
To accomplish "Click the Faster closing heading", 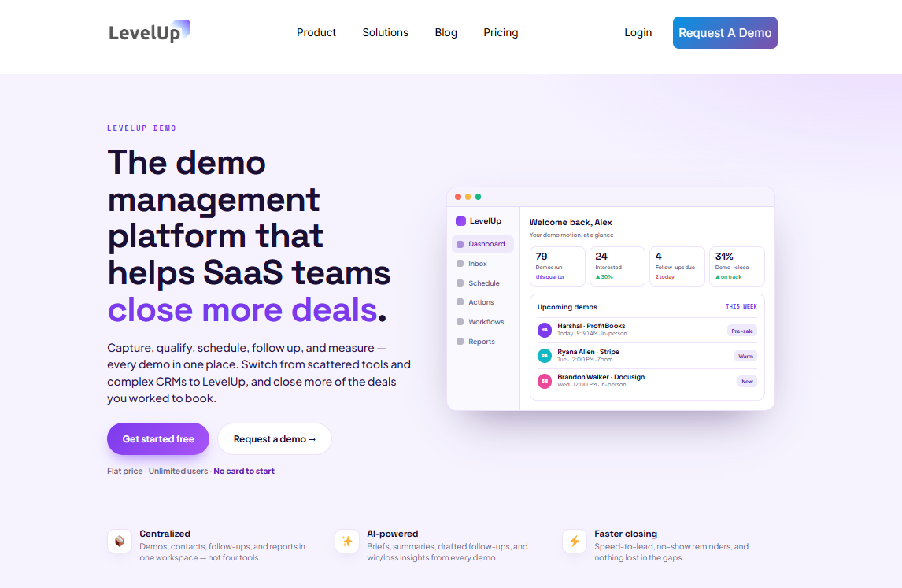I will click(625, 534).
